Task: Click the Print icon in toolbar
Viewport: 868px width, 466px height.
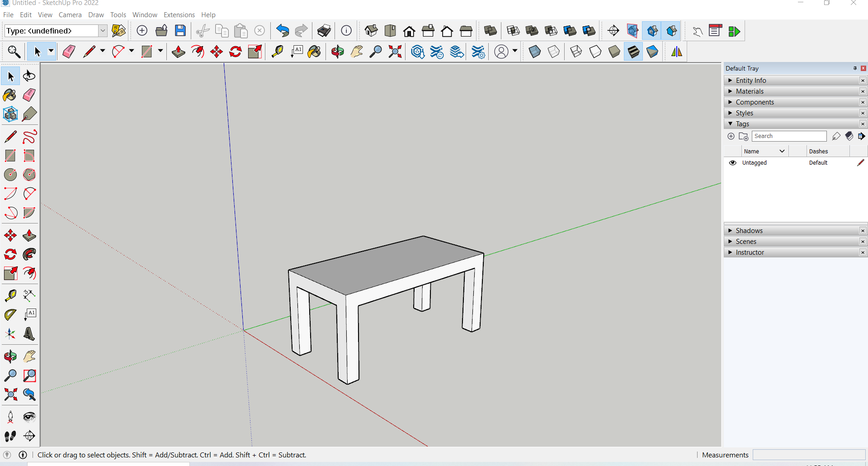Action: pos(324,31)
